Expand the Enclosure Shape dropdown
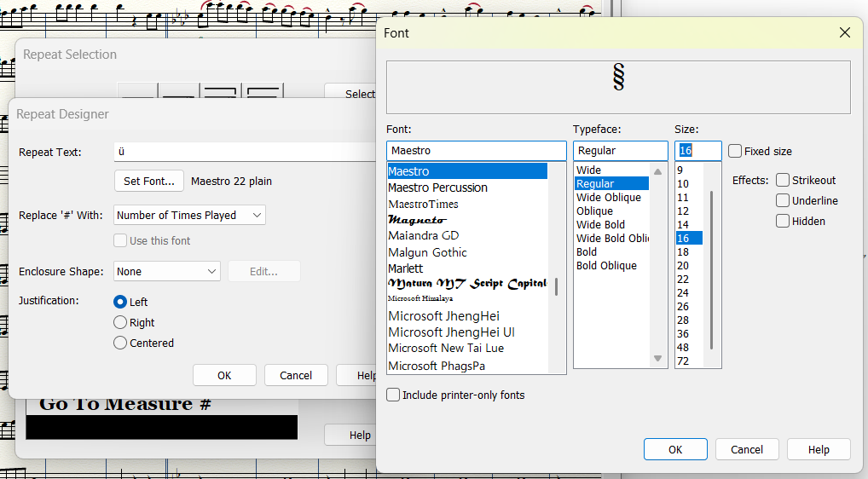This screenshot has height=479, width=868. click(166, 271)
